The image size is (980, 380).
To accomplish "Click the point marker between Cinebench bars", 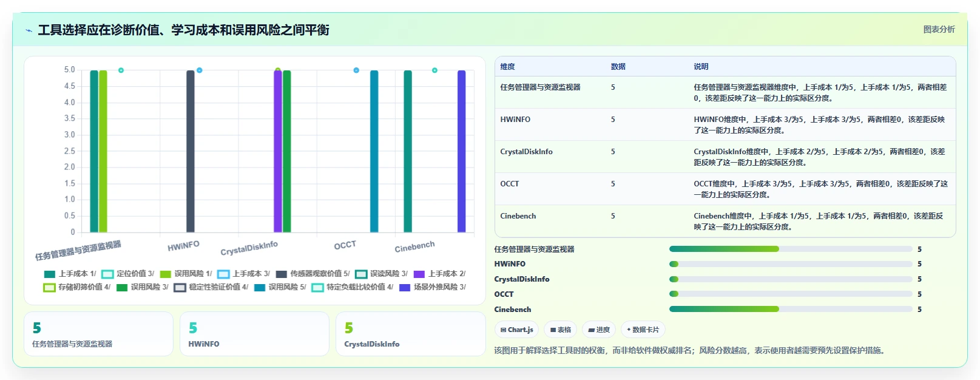I will (x=434, y=70).
